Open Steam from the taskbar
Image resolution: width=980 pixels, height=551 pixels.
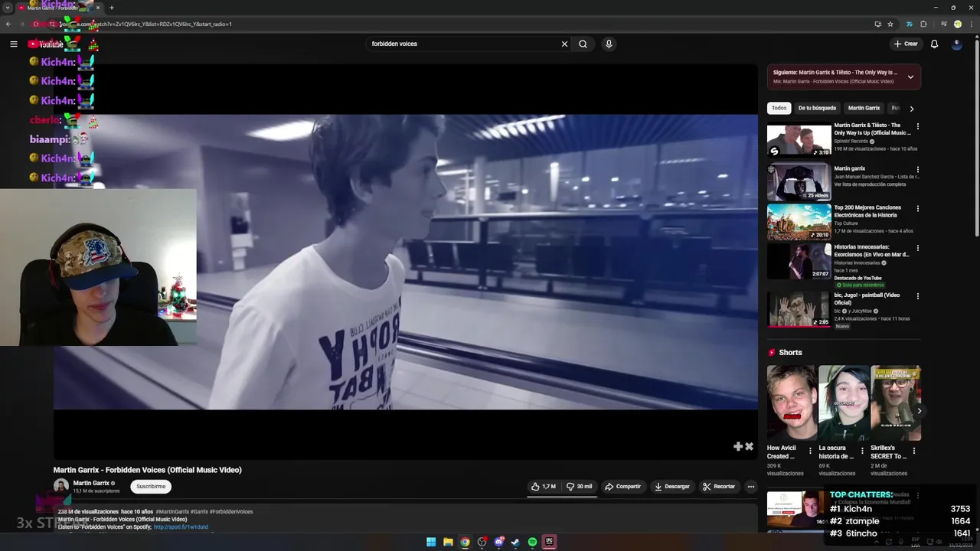click(x=515, y=542)
